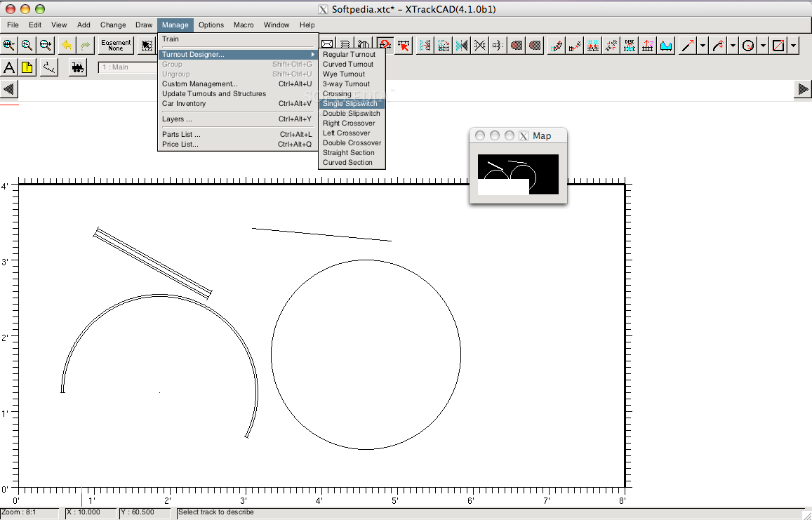Image resolution: width=812 pixels, height=520 pixels.
Task: Select the yellow Note icon
Action: tap(27, 67)
